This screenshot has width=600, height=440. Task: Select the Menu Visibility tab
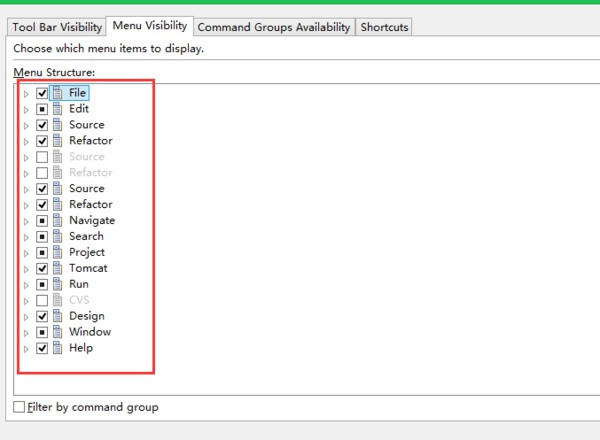[x=150, y=26]
